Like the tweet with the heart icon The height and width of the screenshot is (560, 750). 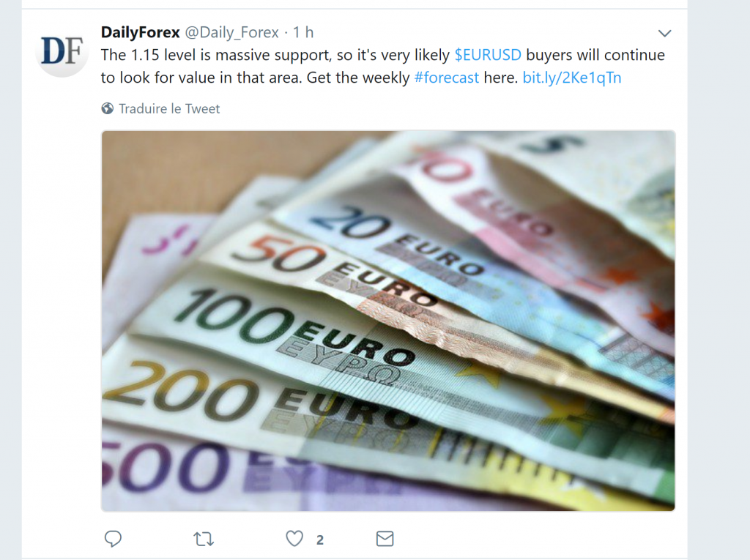tap(294, 539)
